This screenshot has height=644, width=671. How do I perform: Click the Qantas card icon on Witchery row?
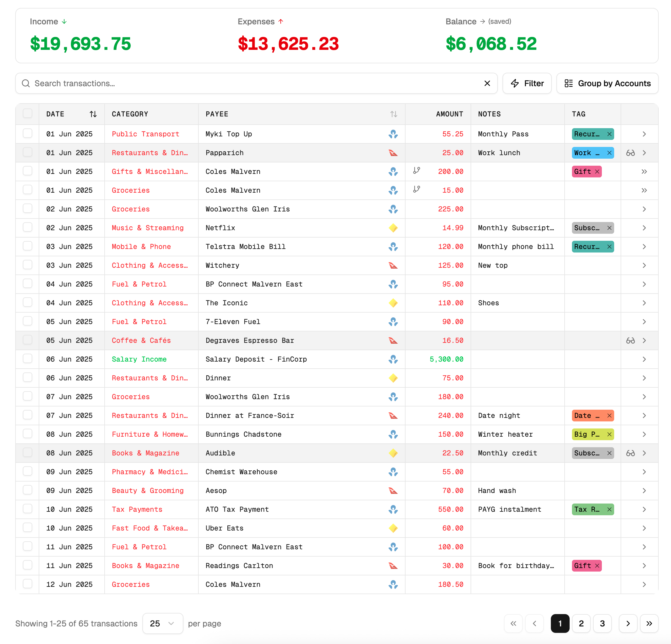point(393,265)
